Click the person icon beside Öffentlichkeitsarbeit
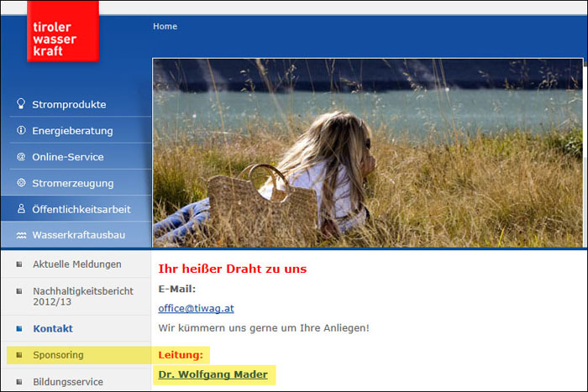 (21, 209)
